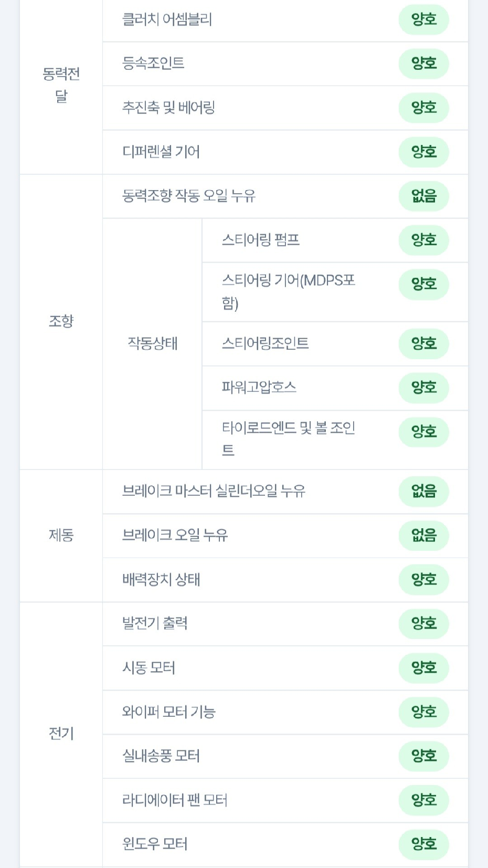Click the 양호 badge for 클러치 어셈블리
This screenshot has height=868, width=488.
pyautogui.click(x=423, y=20)
